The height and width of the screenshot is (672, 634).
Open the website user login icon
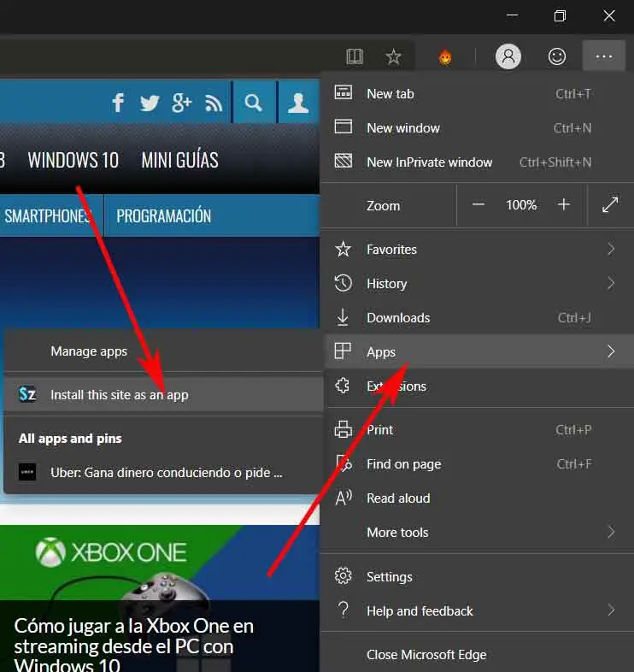point(298,103)
